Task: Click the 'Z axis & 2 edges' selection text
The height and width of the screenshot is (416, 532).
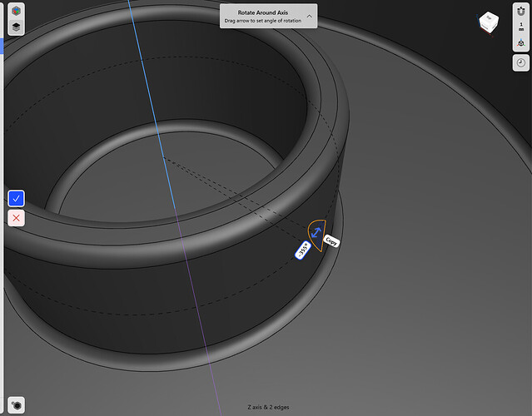Action: tap(268, 407)
